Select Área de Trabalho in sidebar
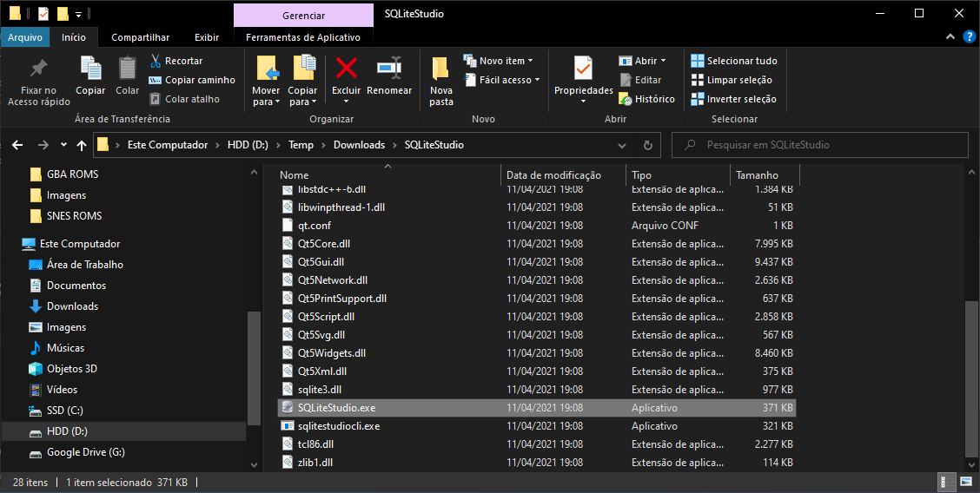 coord(76,265)
